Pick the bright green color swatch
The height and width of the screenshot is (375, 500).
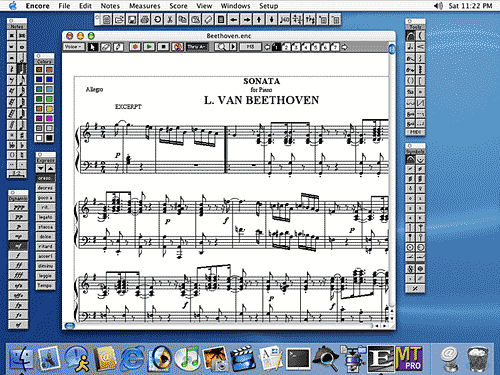coord(49,99)
